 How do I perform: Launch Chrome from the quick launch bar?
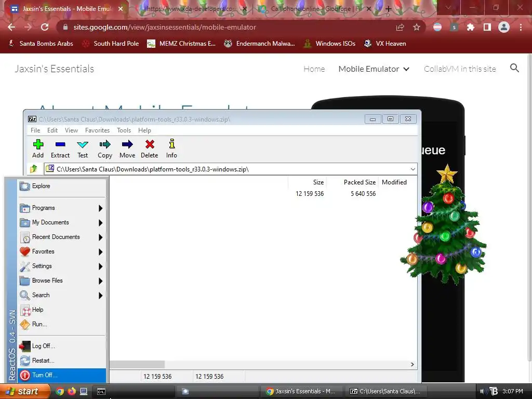(x=60, y=391)
